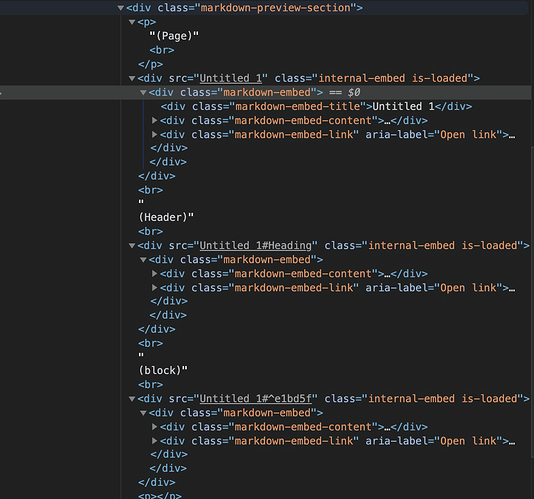This screenshot has height=499, width=534.
Task: Select the br tag after "(Page)"
Action: 162,50
